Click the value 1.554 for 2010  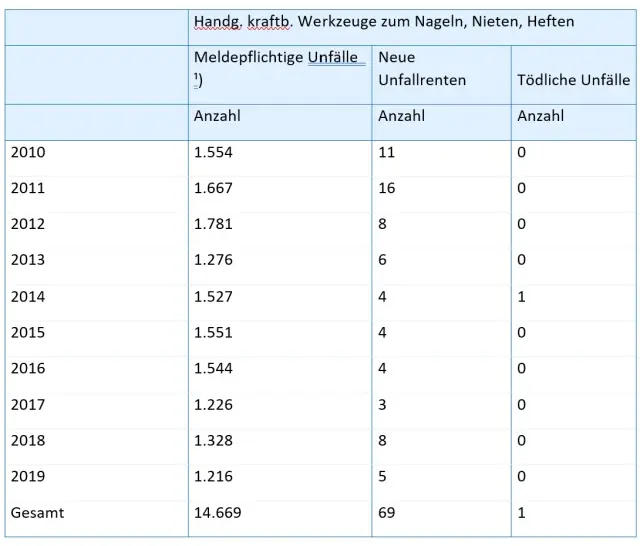click(213, 153)
